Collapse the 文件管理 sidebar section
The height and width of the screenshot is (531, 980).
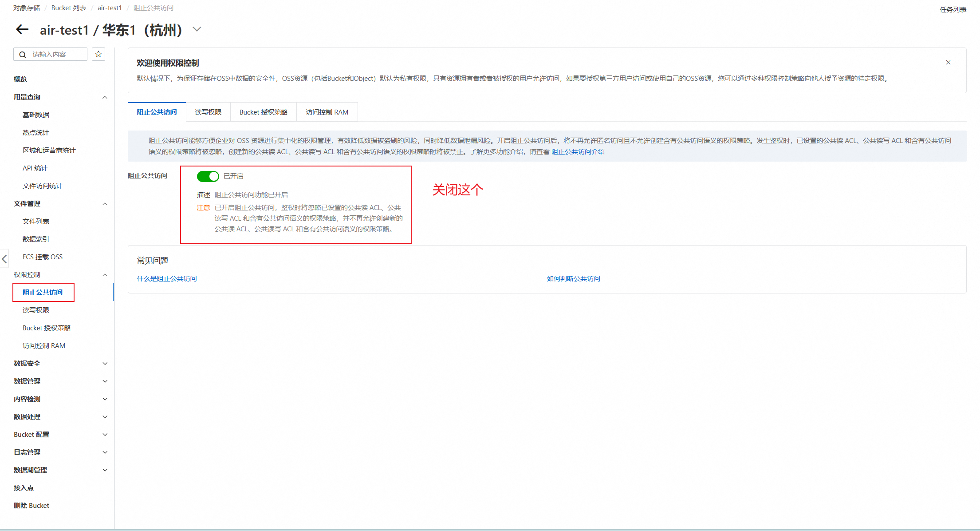click(105, 204)
